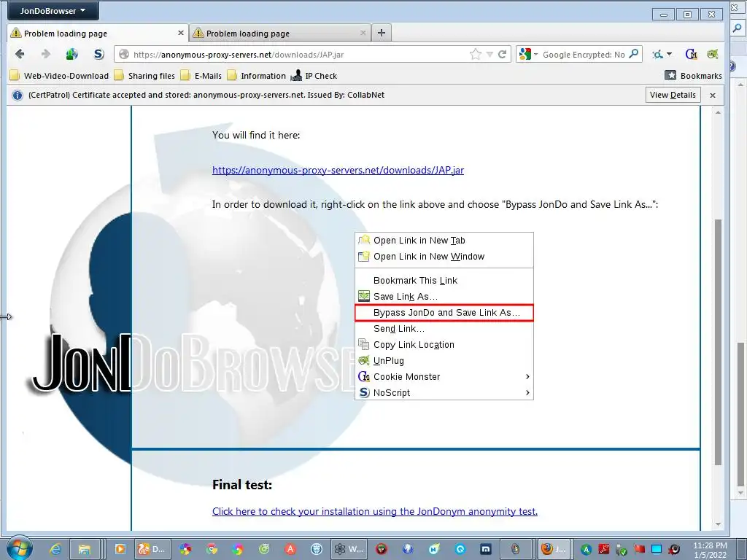Click the volume tray icon

tap(675, 549)
